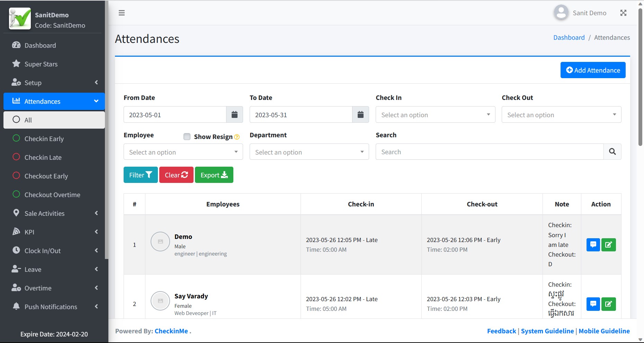The height and width of the screenshot is (343, 644).
Task: Click Say Varady avatar placeholder
Action: pyautogui.click(x=160, y=301)
